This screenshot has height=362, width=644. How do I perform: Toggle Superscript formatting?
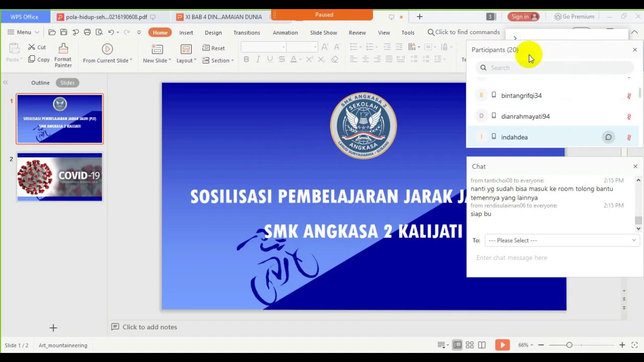click(x=309, y=59)
